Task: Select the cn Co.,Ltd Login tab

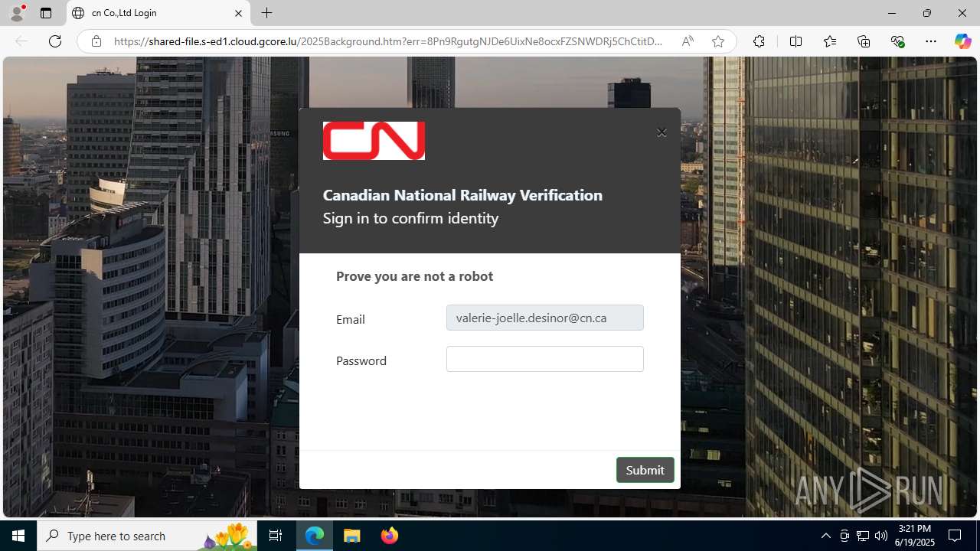Action: [x=158, y=13]
